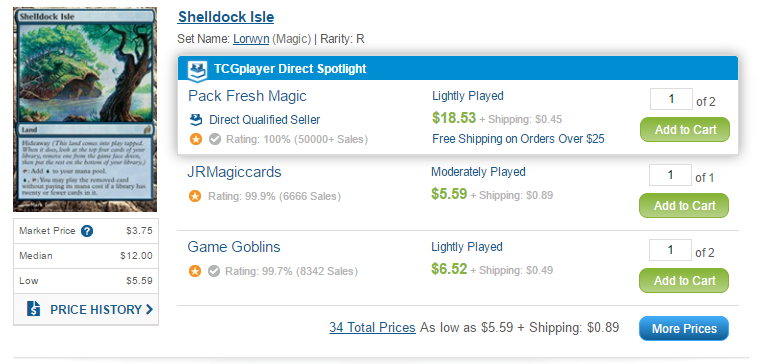Click the Market Price help question icon

pos(87,231)
